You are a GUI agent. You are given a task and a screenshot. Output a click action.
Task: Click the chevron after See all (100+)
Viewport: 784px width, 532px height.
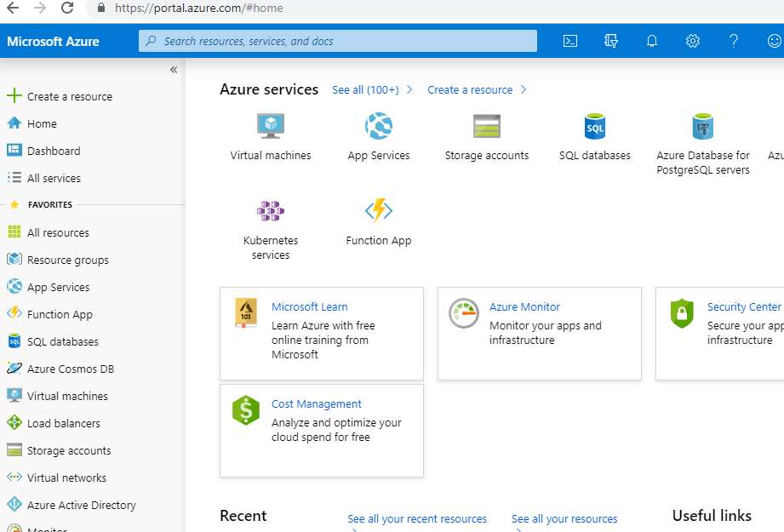point(409,89)
